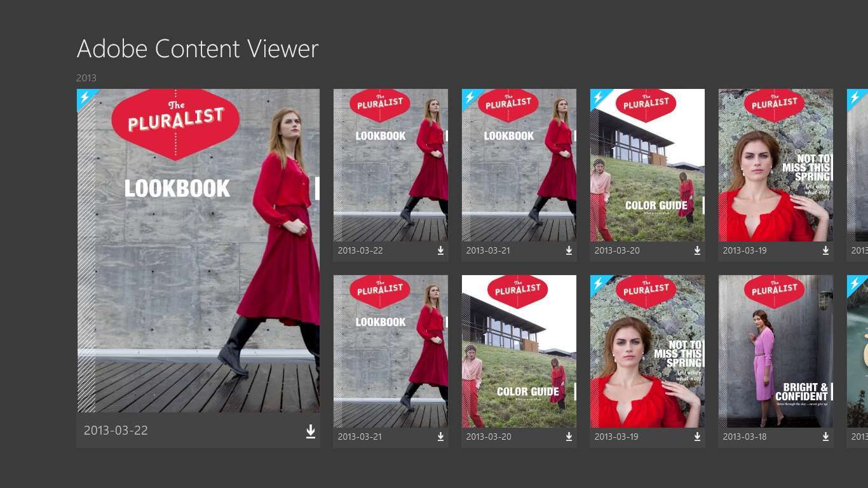Click the Adobe Content Viewer title
The width and height of the screenshot is (868, 488).
pyautogui.click(x=198, y=49)
